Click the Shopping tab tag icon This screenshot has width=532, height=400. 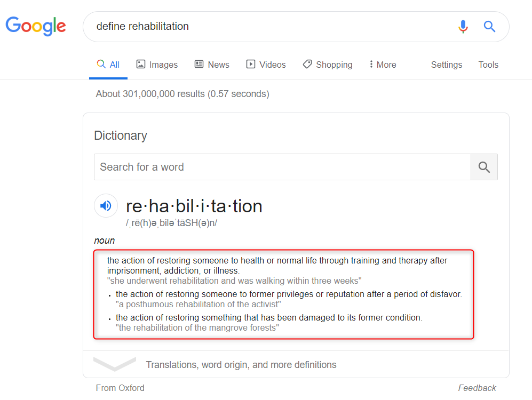point(307,64)
